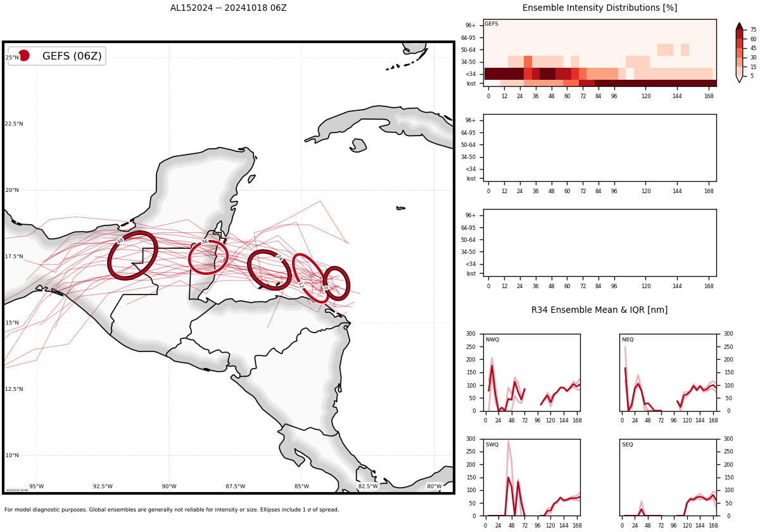Viewport: 760px width, 532px height.
Task: Click the SEQ line plot area
Action: coord(668,478)
